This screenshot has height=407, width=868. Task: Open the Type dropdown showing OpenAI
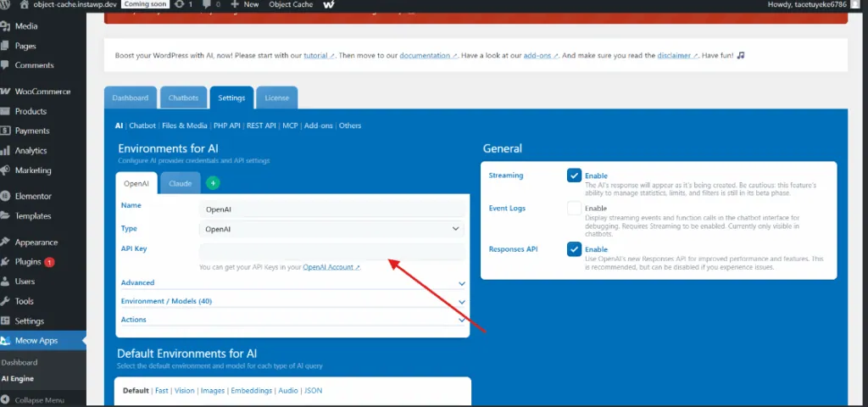pos(331,229)
